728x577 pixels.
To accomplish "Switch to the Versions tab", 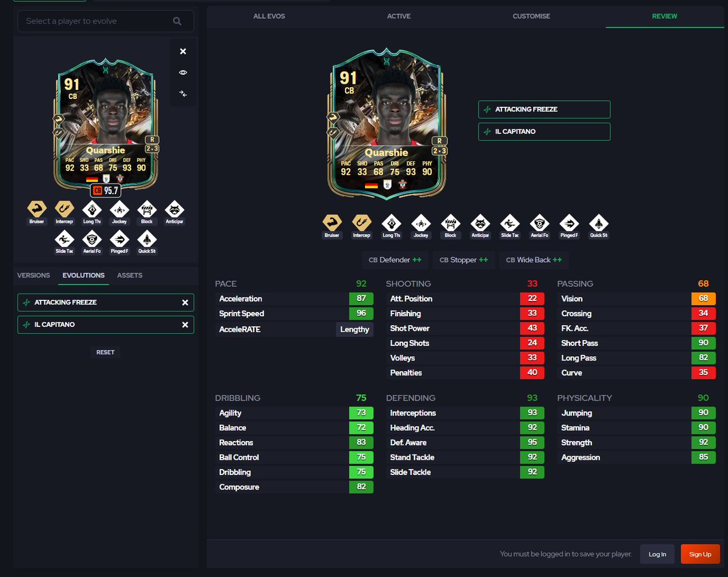I will [x=33, y=275].
